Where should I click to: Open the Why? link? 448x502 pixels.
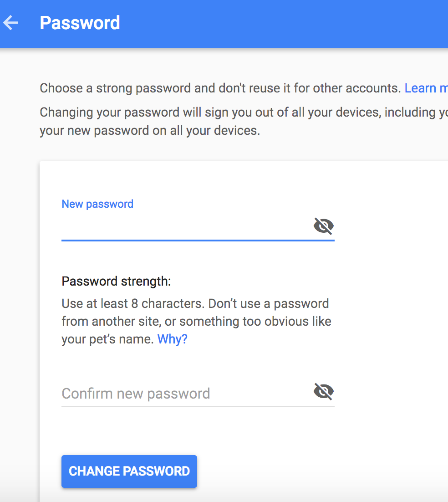(172, 339)
